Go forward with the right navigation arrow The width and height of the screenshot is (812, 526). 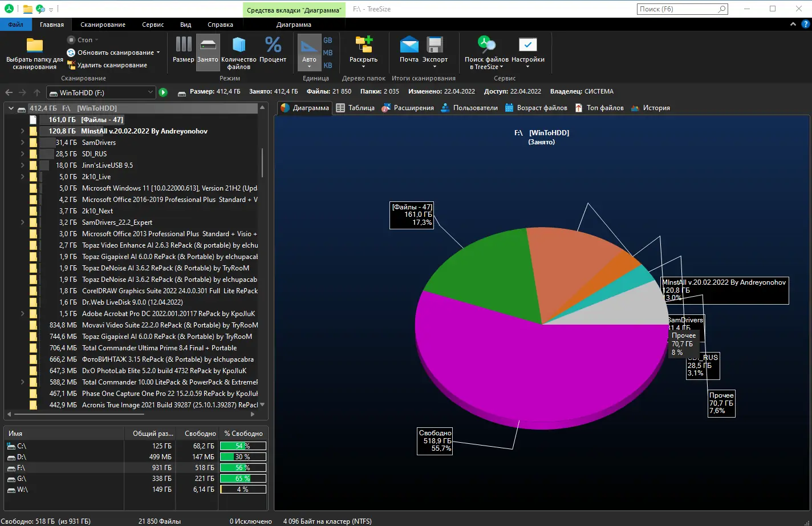coord(22,92)
